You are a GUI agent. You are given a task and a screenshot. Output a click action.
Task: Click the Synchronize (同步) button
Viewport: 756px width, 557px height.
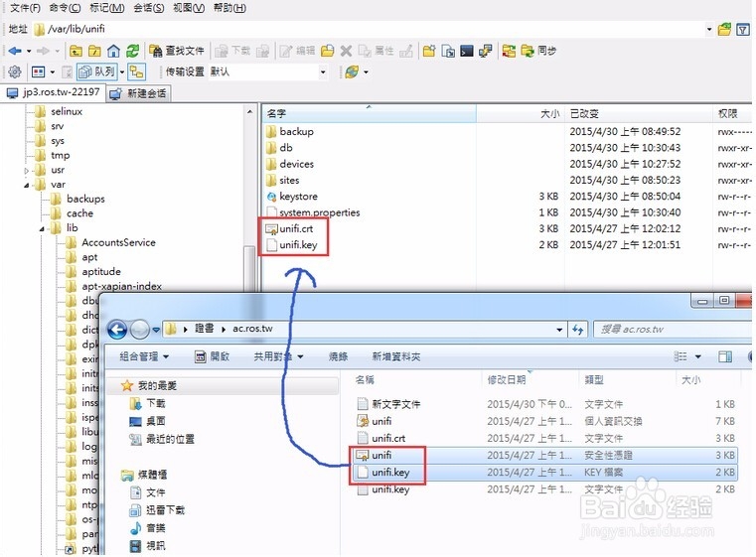tap(538, 51)
